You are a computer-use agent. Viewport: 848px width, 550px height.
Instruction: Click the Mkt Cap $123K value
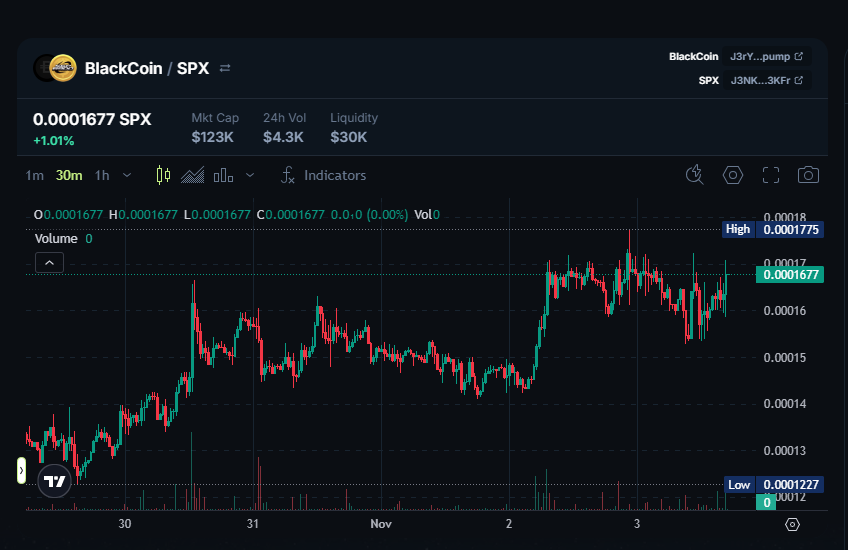pyautogui.click(x=213, y=137)
